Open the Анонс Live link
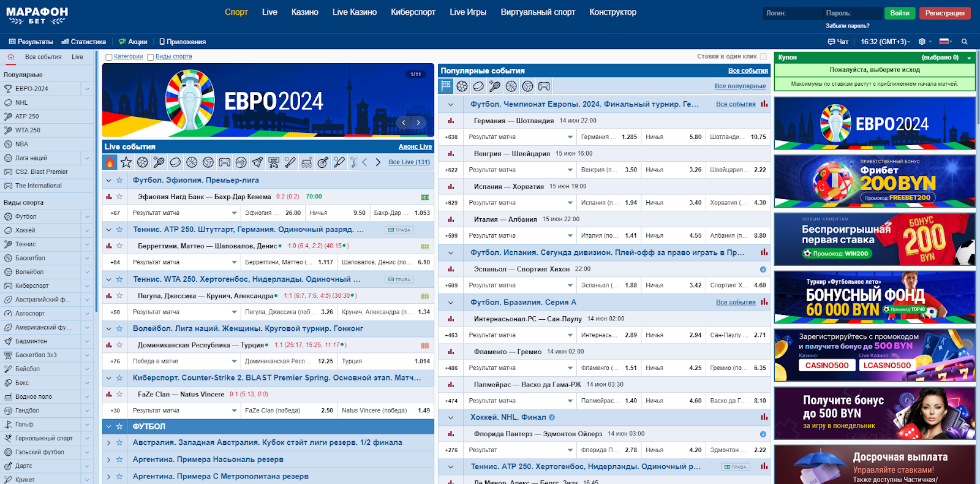Image resolution: width=980 pixels, height=484 pixels. (x=415, y=146)
